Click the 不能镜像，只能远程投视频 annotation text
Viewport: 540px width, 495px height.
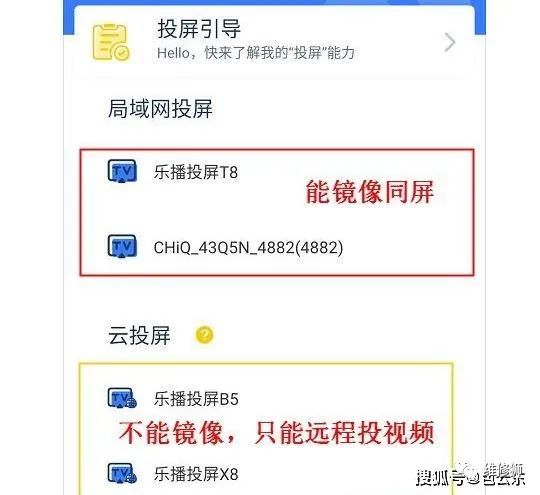click(x=276, y=432)
